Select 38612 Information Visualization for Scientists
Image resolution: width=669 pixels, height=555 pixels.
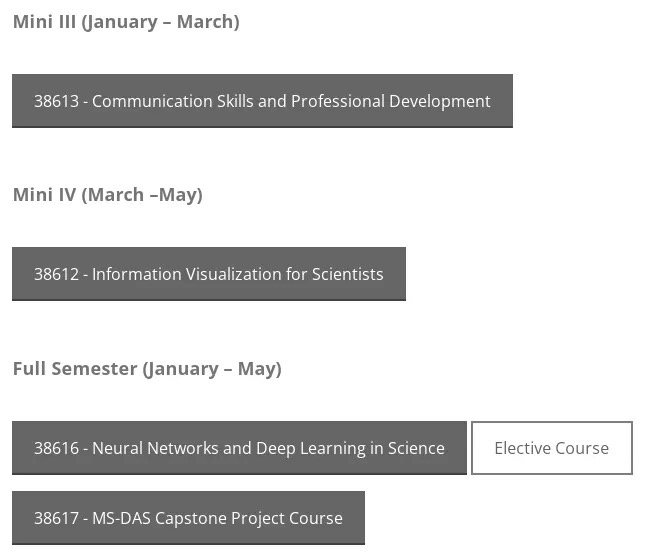coord(209,274)
